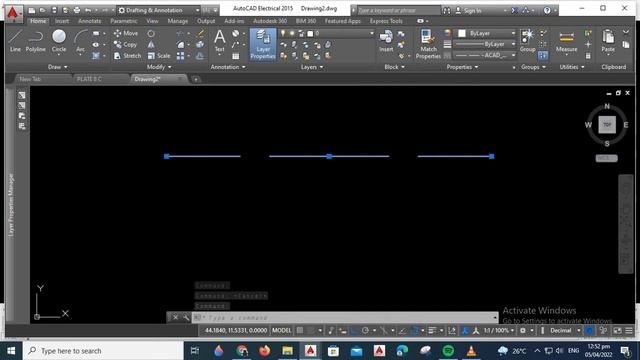The height and width of the screenshot is (360, 640).
Task: Click the Array tool icon
Action: coord(180,56)
